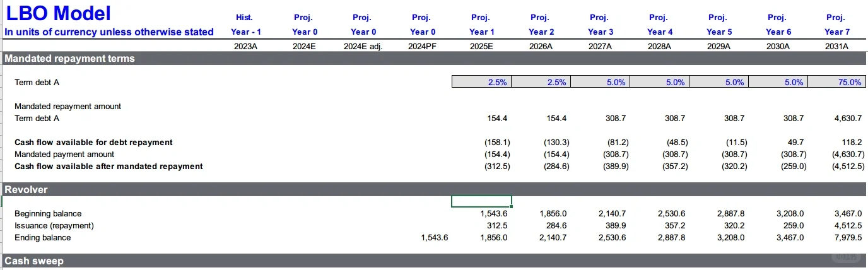Select the Mandated repayment terms section header
This screenshot has height=270, width=868.
[x=69, y=59]
